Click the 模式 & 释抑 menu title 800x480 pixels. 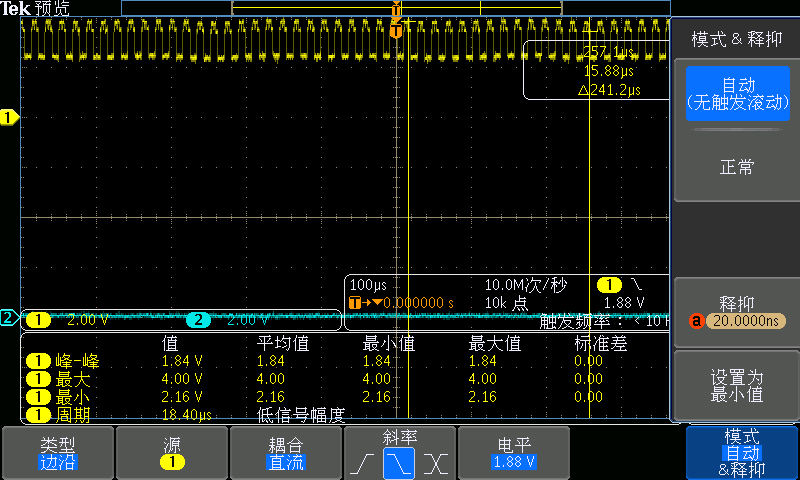pos(737,39)
